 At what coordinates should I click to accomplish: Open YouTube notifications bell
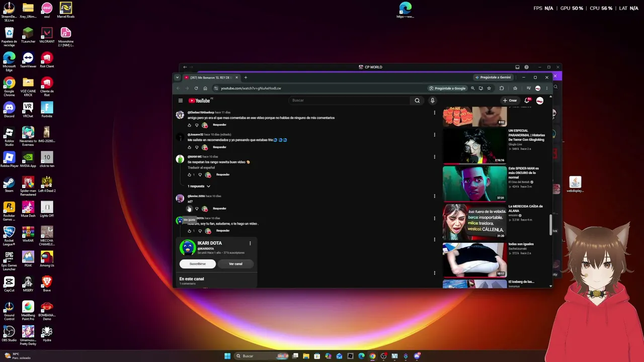527,101
